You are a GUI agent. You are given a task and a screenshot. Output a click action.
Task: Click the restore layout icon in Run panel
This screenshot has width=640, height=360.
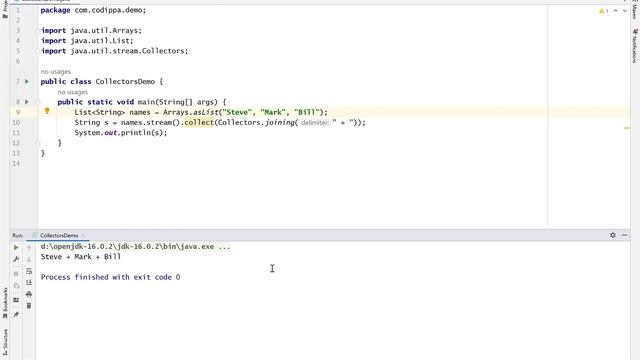pos(16,300)
